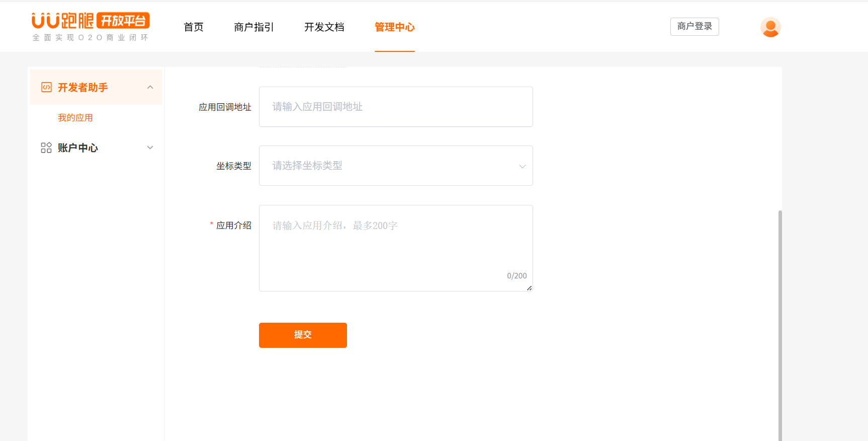Click the 0/200 character counter
Screen dimensions: 868x441
pos(517,276)
